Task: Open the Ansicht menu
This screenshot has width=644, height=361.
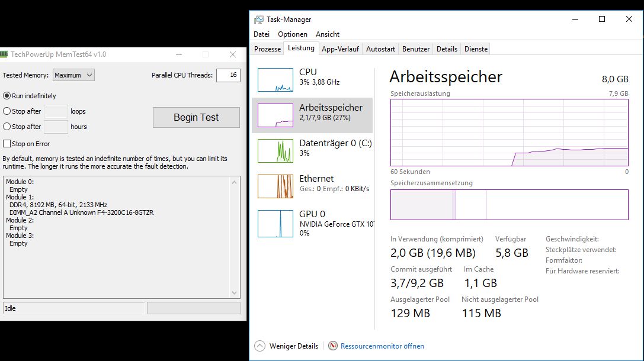Action: tap(328, 34)
